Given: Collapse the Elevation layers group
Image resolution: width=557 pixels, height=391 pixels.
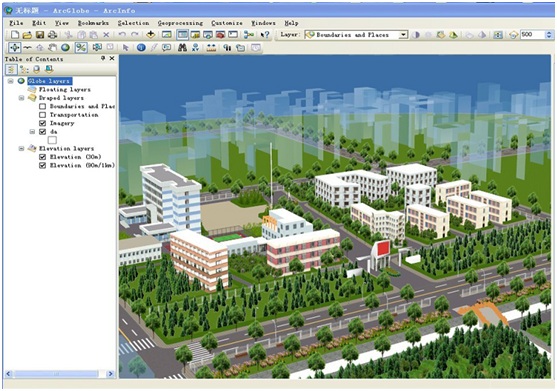Looking at the screenshot, I should click(21, 148).
